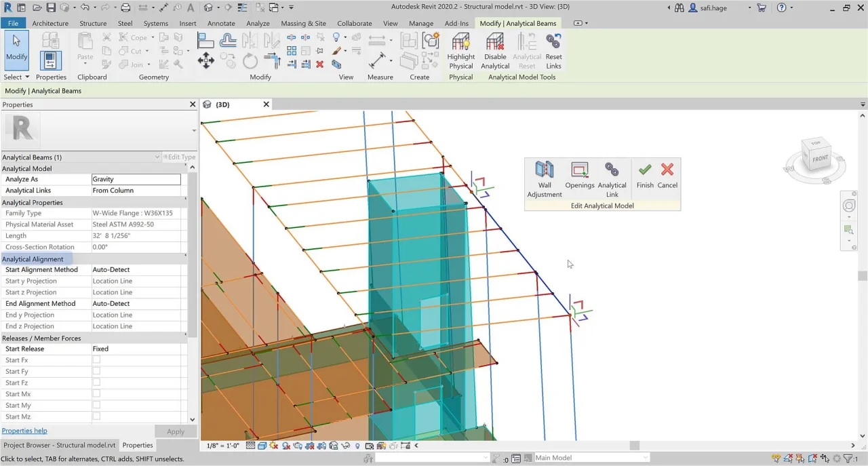Click the Open folder icon in quick access toolbar
Viewport: 868px width, 466px height.
37,7
